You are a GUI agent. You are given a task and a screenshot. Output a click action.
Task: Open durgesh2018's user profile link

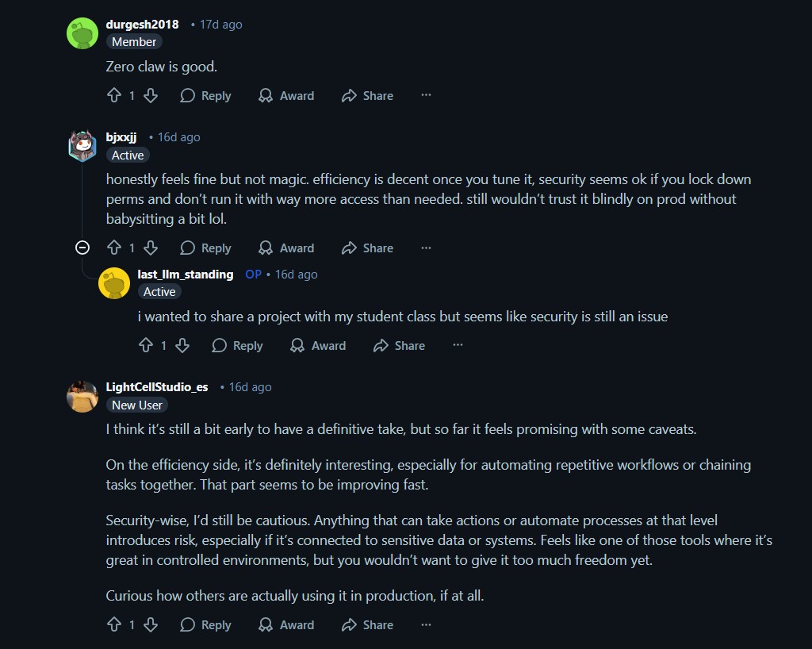click(143, 25)
